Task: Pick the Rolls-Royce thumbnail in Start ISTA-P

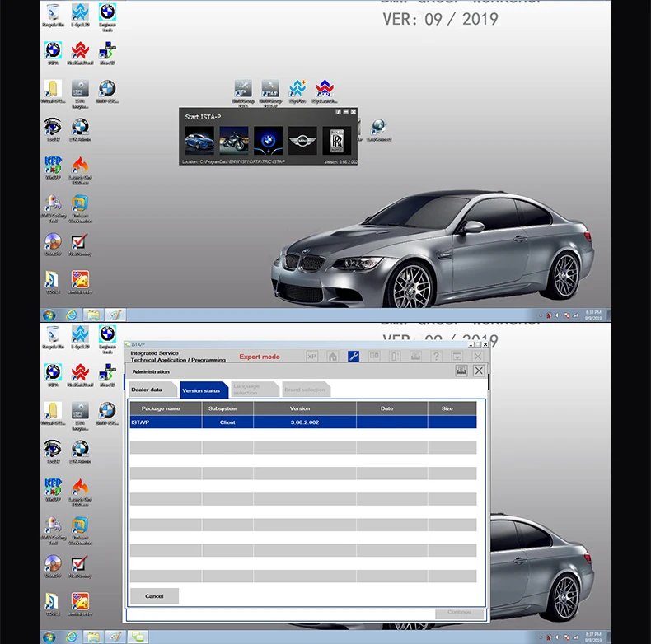Action: pos(337,140)
